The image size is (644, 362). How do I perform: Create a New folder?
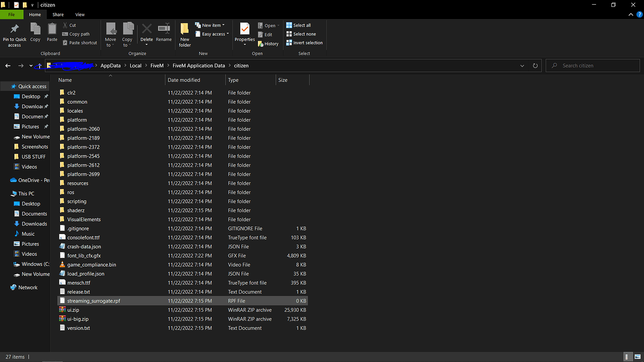(x=185, y=35)
